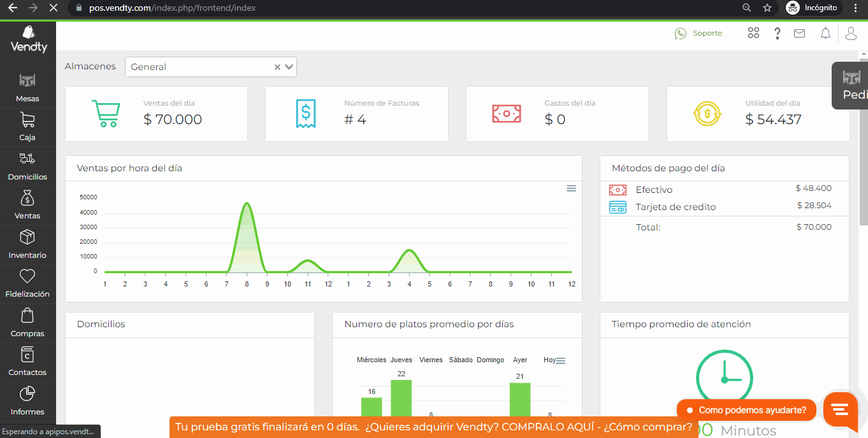The width and height of the screenshot is (868, 438).
Task: Click the $ 0 Gastos del día value
Action: coord(555,120)
